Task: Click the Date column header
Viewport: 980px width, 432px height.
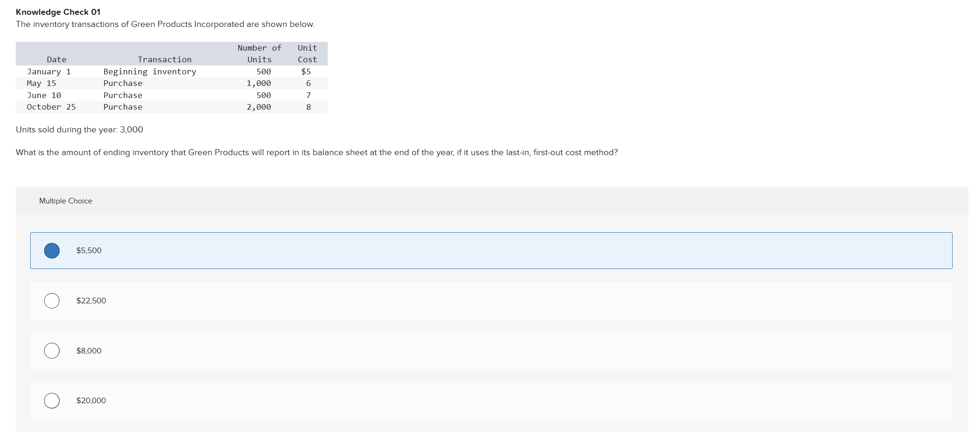Action: coord(56,59)
